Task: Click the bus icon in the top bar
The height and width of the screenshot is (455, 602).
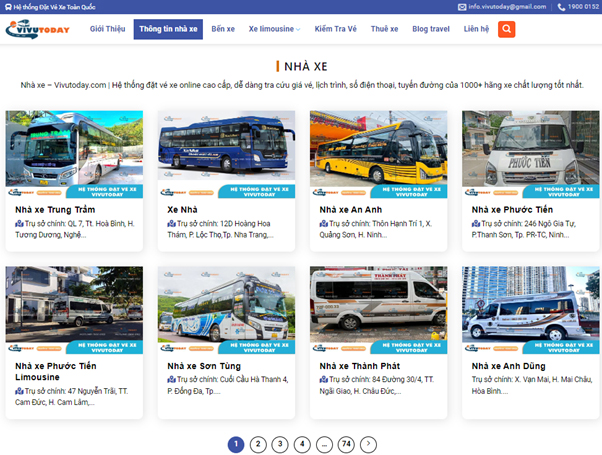Action: 8,7
